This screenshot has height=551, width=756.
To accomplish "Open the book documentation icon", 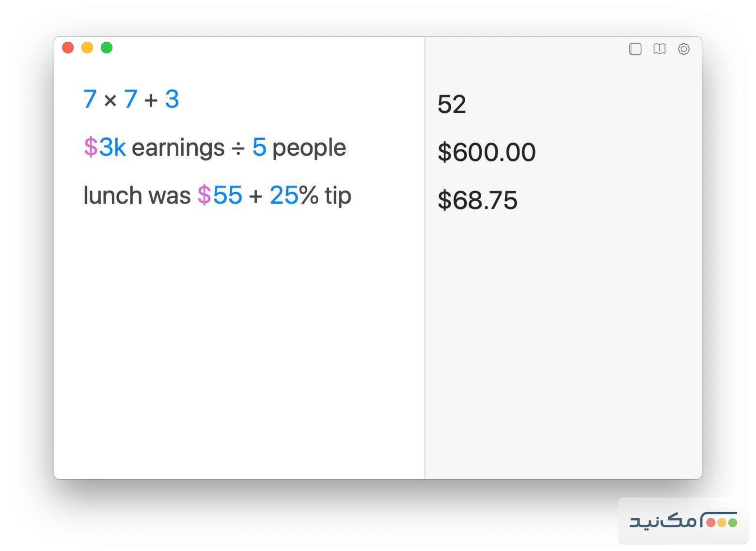I will coord(659,49).
